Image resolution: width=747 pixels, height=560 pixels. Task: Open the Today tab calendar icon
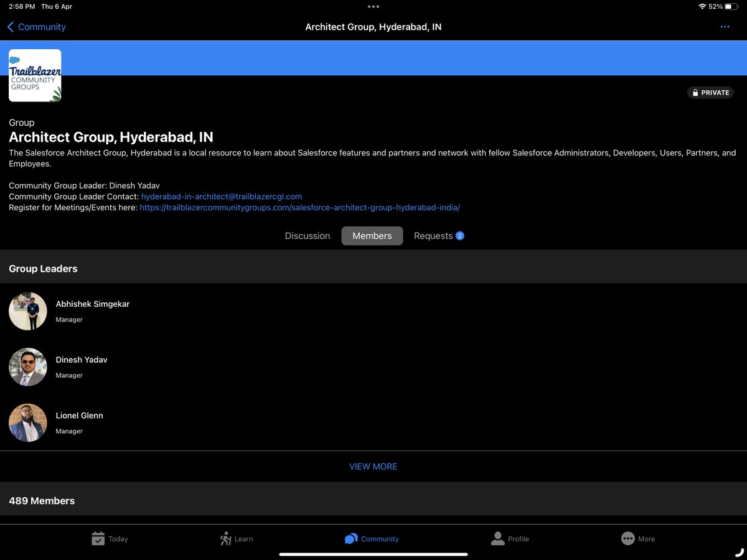98,539
